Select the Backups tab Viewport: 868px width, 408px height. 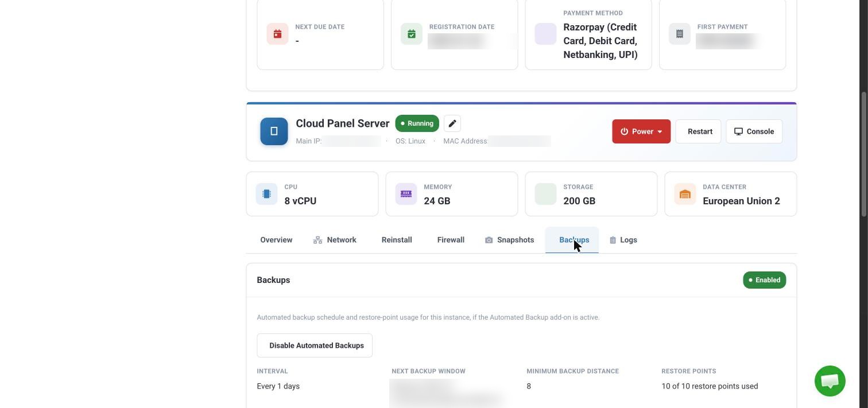point(572,240)
